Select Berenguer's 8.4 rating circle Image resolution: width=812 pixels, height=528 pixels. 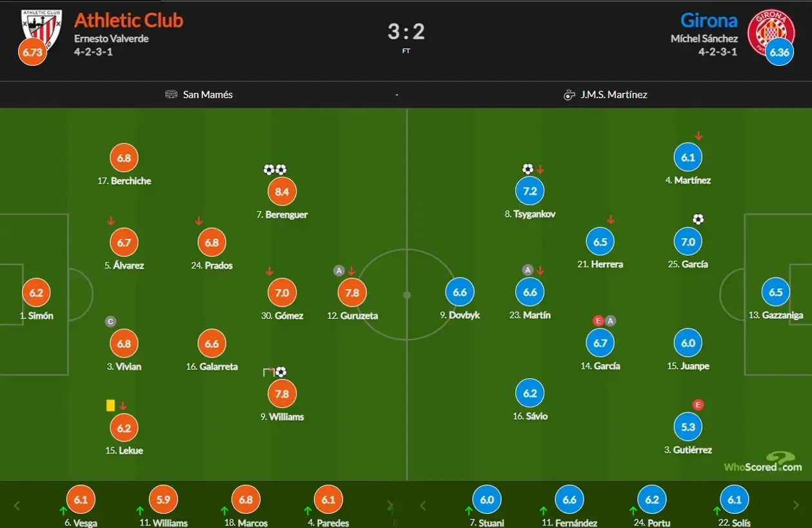pyautogui.click(x=282, y=191)
